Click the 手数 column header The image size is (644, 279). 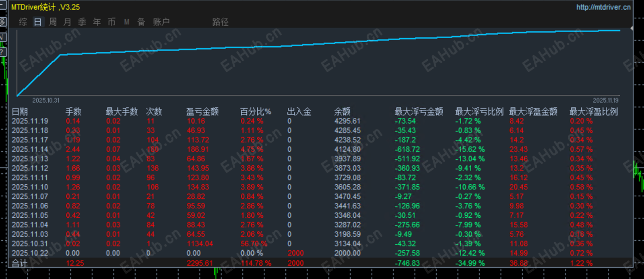click(74, 112)
